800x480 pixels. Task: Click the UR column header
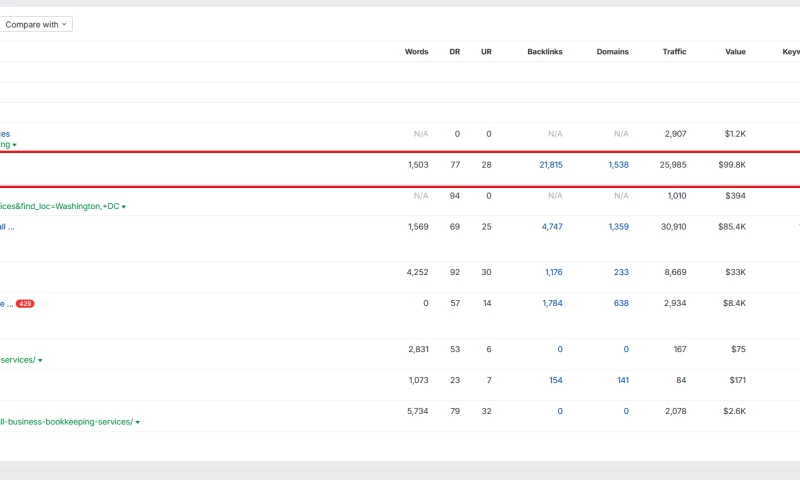point(486,52)
